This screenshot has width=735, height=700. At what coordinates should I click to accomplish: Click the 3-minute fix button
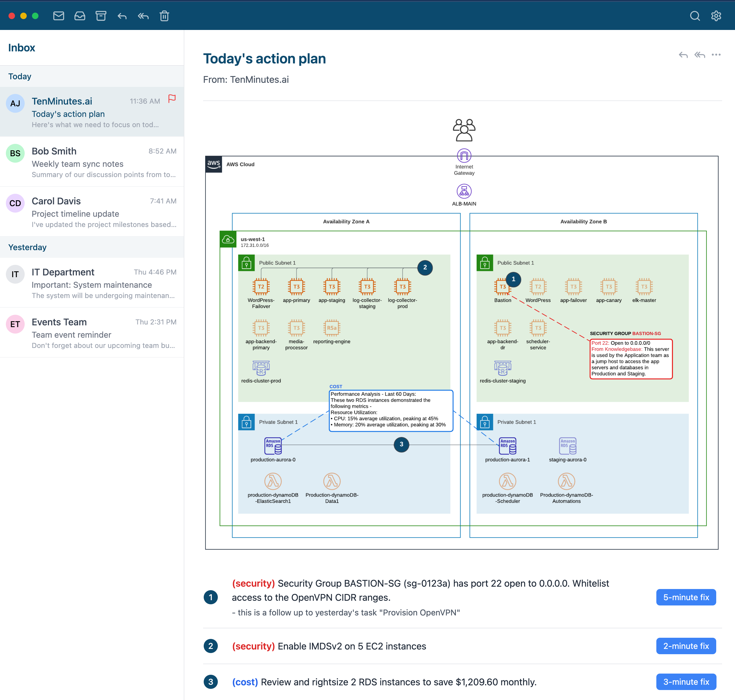[686, 682]
